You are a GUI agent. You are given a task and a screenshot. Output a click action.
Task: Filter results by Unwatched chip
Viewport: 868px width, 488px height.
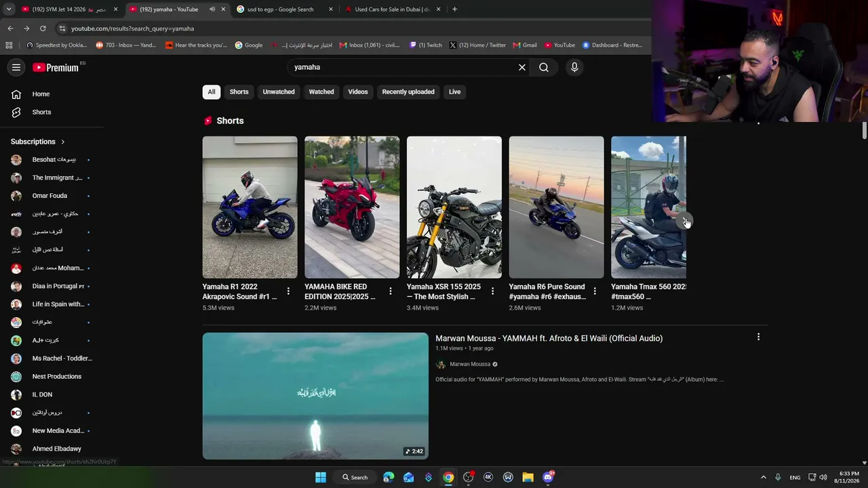(279, 92)
